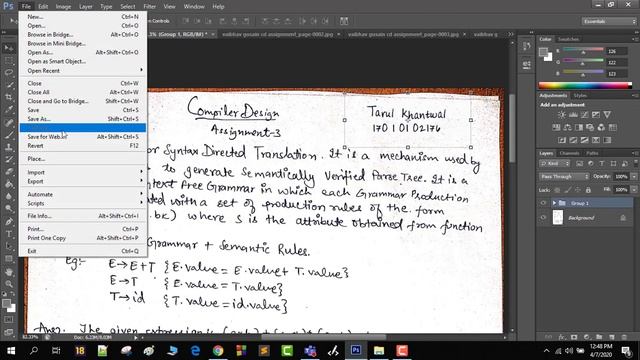Add a Brightness/Contrast adjustment
This screenshot has height=360, width=640.
tap(562, 115)
